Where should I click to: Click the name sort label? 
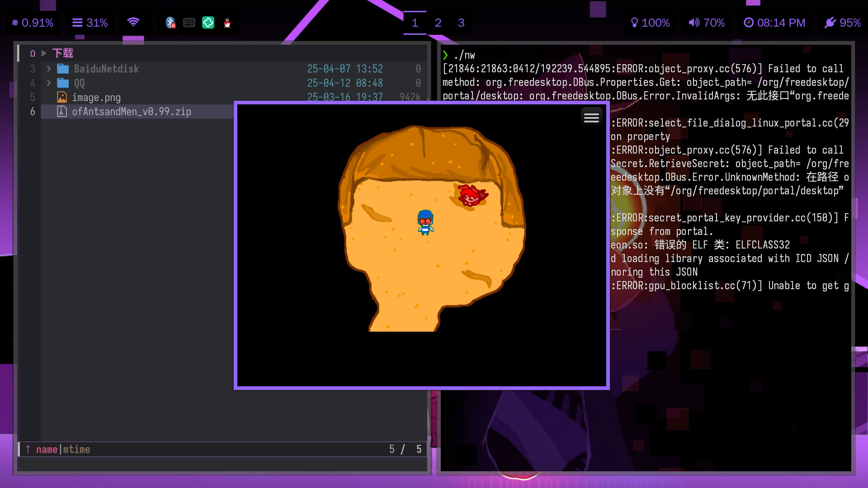(x=47, y=450)
